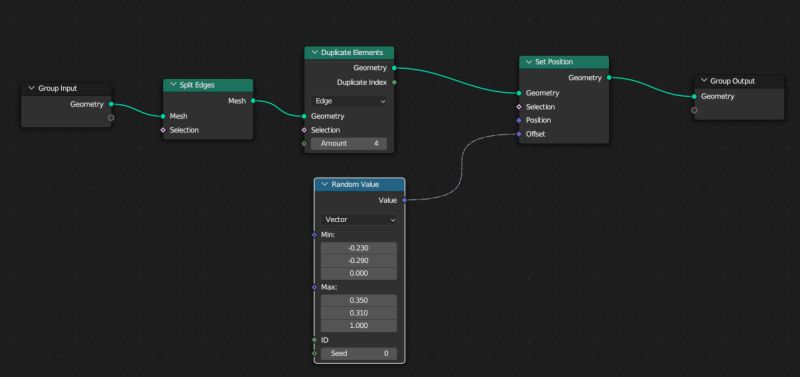Click Random Value Min socket
The image size is (800, 377).
(x=314, y=235)
